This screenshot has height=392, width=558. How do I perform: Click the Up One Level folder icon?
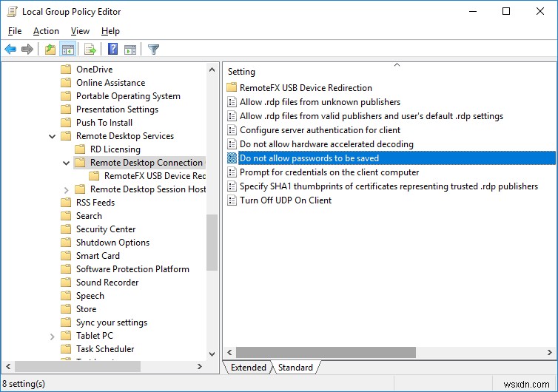pos(50,50)
